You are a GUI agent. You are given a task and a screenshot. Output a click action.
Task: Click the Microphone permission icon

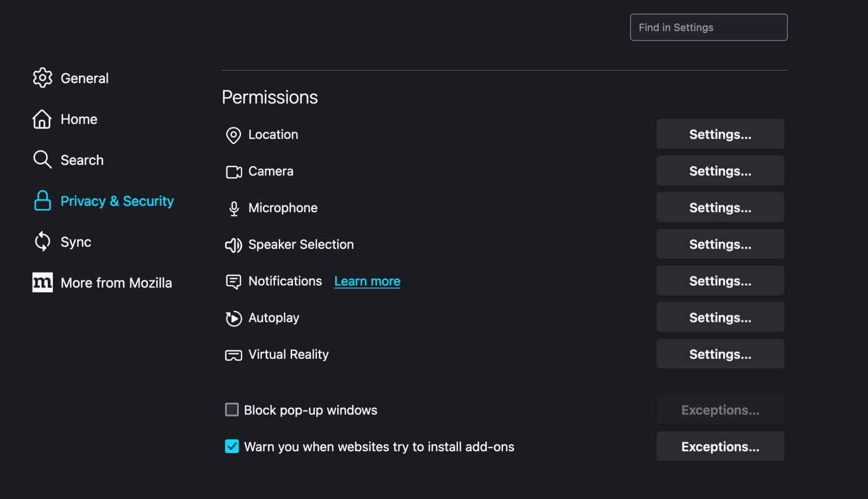pyautogui.click(x=234, y=209)
